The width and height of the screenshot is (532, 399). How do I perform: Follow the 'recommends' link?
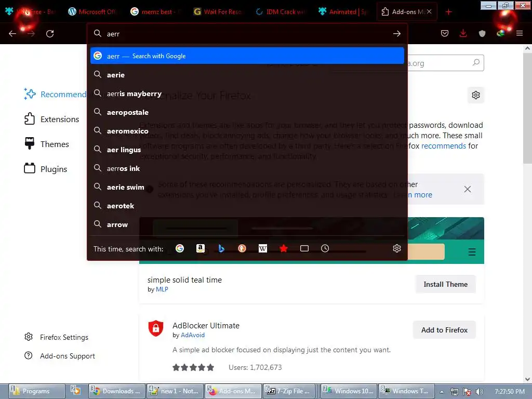click(x=444, y=146)
